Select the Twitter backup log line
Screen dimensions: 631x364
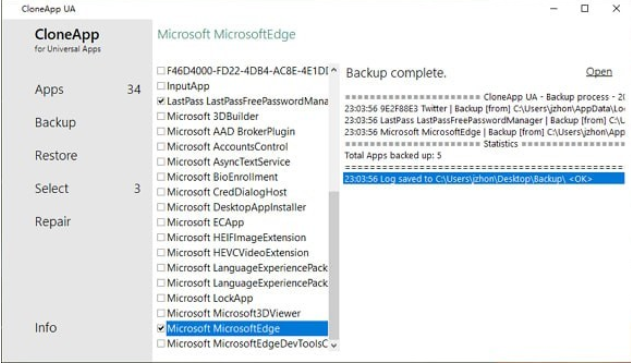point(485,109)
